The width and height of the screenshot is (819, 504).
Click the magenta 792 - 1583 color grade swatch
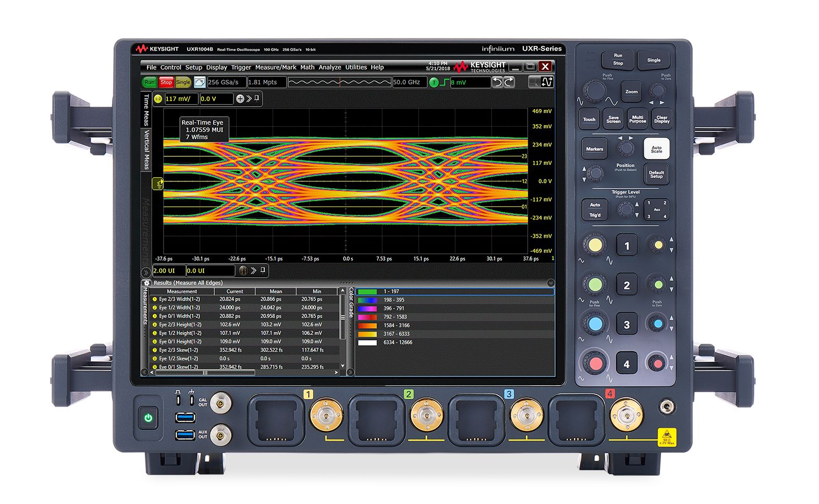367,317
